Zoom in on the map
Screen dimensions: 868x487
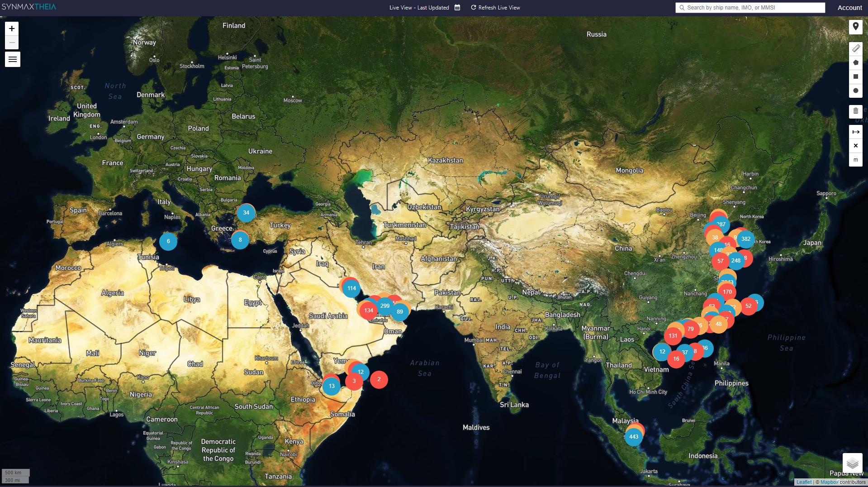pyautogui.click(x=12, y=29)
